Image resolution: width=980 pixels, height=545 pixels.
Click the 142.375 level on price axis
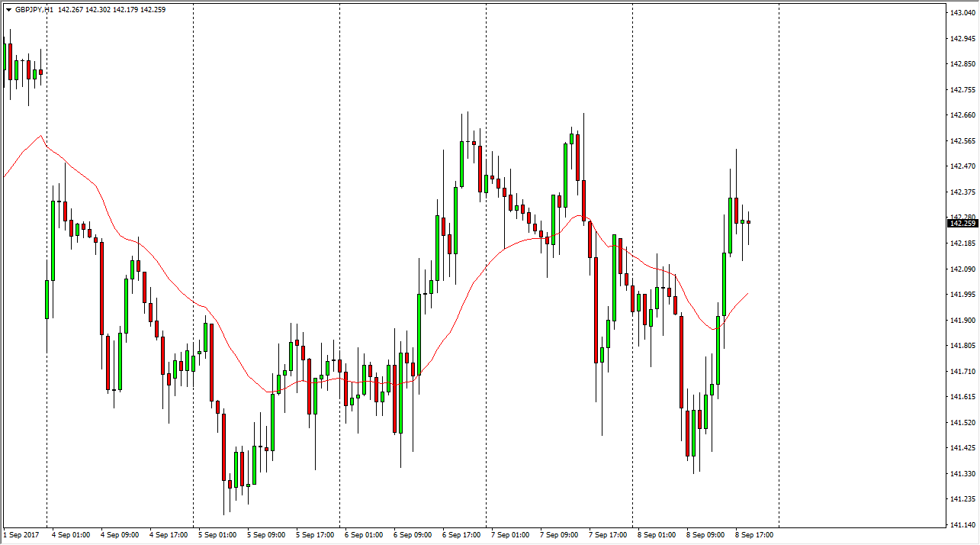962,192
